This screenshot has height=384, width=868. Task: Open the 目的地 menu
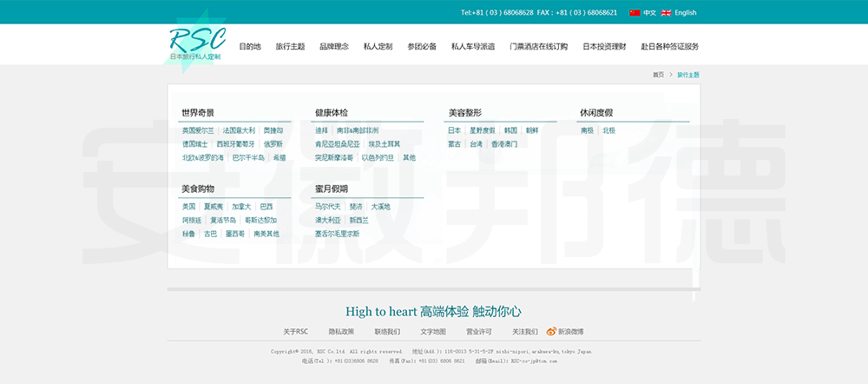[x=250, y=47]
